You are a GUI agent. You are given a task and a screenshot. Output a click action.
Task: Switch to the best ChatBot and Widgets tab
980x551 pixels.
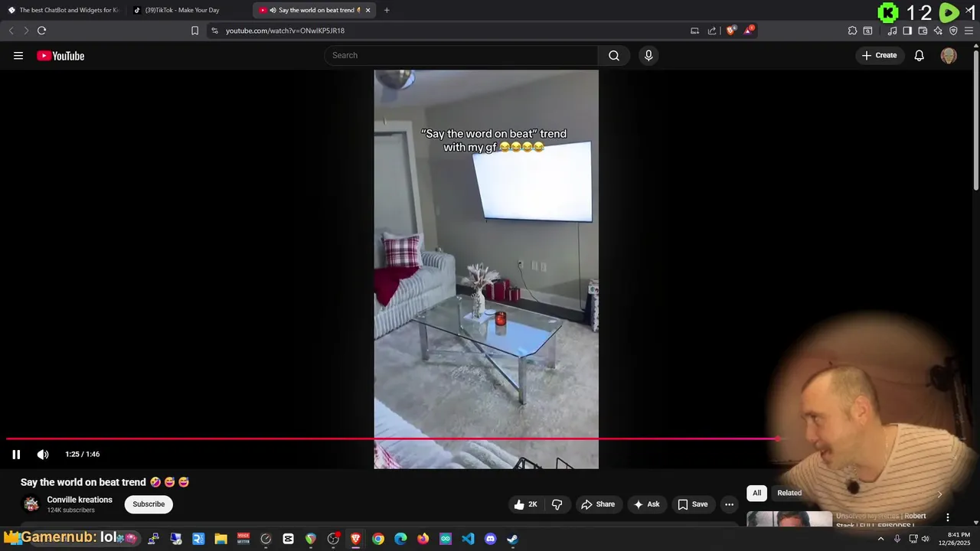pyautogui.click(x=63, y=10)
